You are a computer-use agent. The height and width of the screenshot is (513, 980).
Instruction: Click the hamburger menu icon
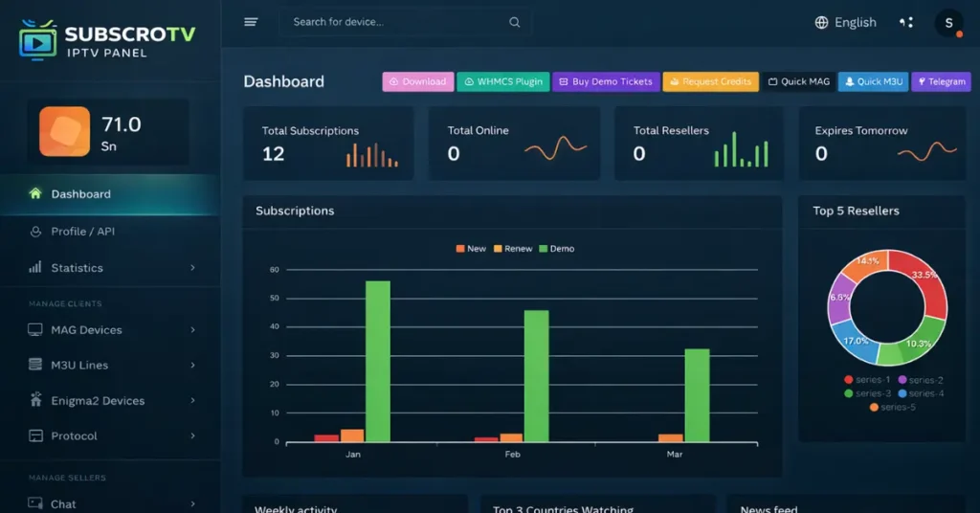click(251, 22)
